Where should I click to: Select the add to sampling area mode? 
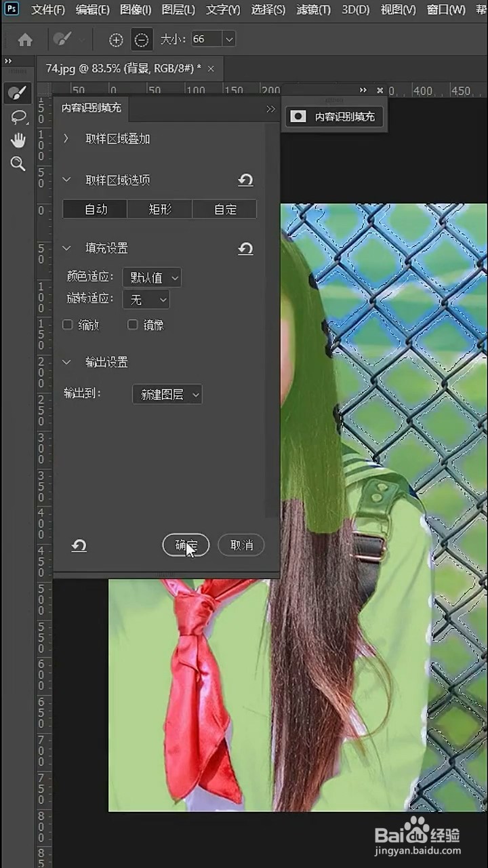coord(116,40)
